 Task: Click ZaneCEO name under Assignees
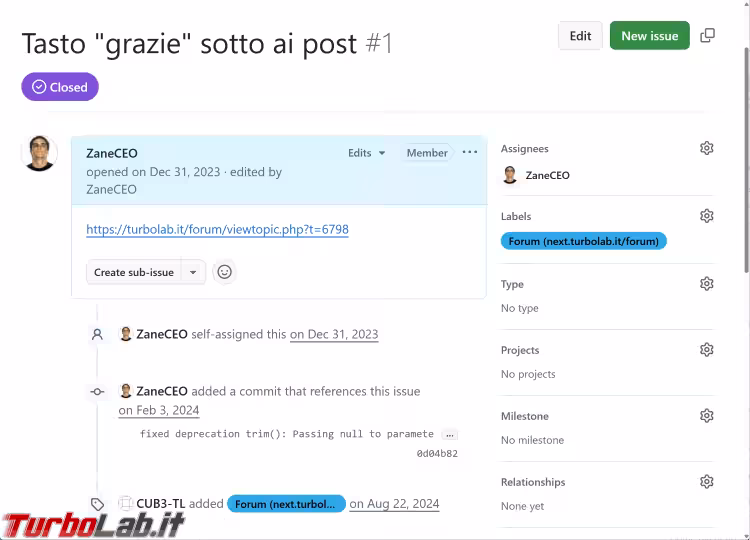coord(548,176)
